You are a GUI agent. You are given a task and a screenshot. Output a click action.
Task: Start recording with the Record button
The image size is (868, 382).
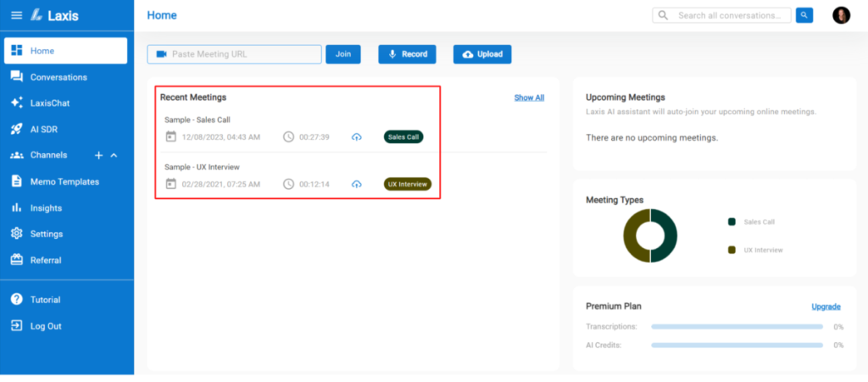tap(407, 54)
